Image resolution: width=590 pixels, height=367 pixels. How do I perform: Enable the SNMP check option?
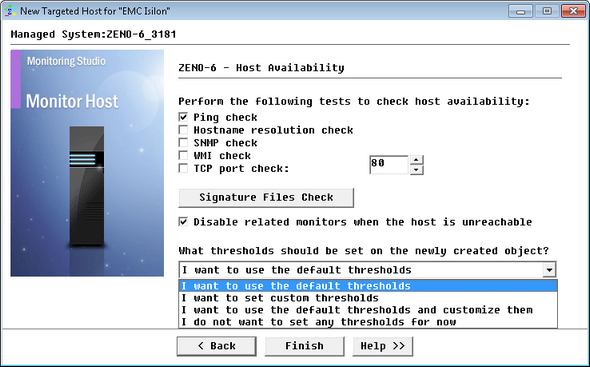183,143
